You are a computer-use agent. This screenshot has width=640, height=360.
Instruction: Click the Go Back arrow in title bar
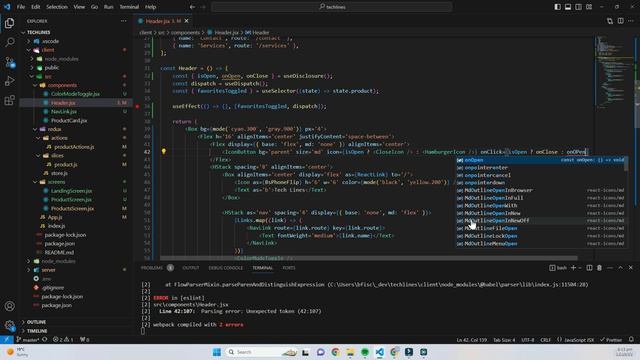pyautogui.click(x=192, y=7)
